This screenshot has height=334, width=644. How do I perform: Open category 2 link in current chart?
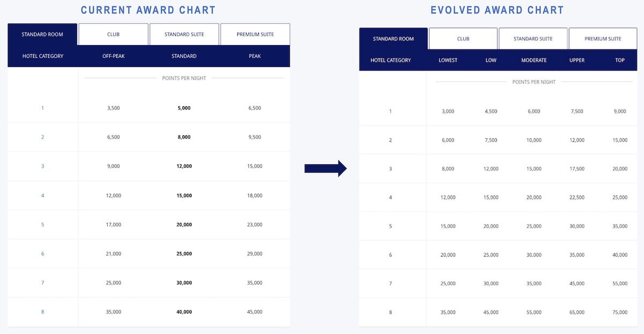click(43, 137)
